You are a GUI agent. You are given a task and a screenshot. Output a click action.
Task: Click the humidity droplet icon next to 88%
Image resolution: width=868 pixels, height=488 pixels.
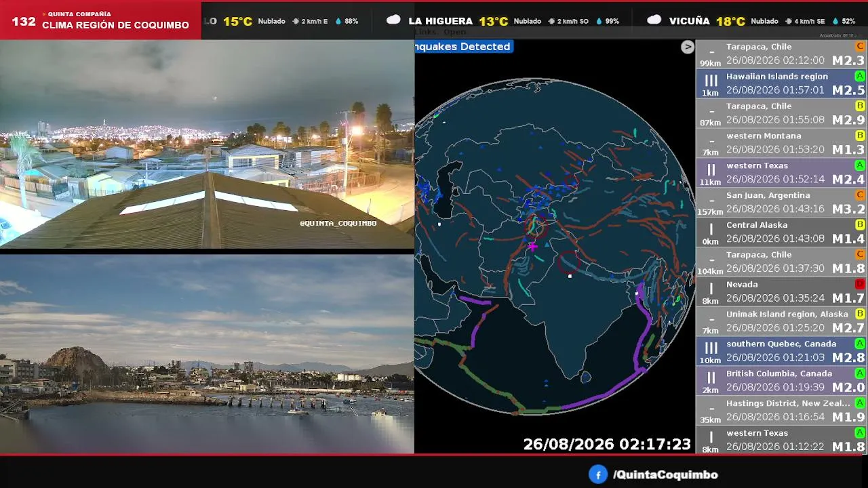coord(338,21)
